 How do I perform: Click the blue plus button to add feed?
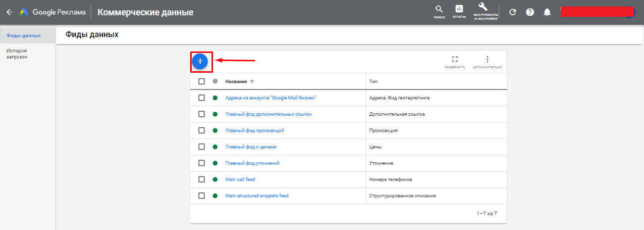(x=200, y=61)
